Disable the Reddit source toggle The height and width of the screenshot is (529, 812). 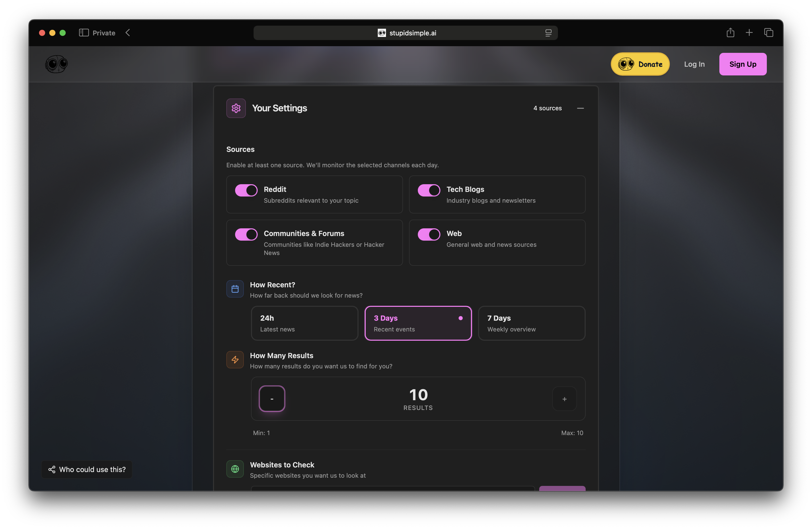coord(246,190)
